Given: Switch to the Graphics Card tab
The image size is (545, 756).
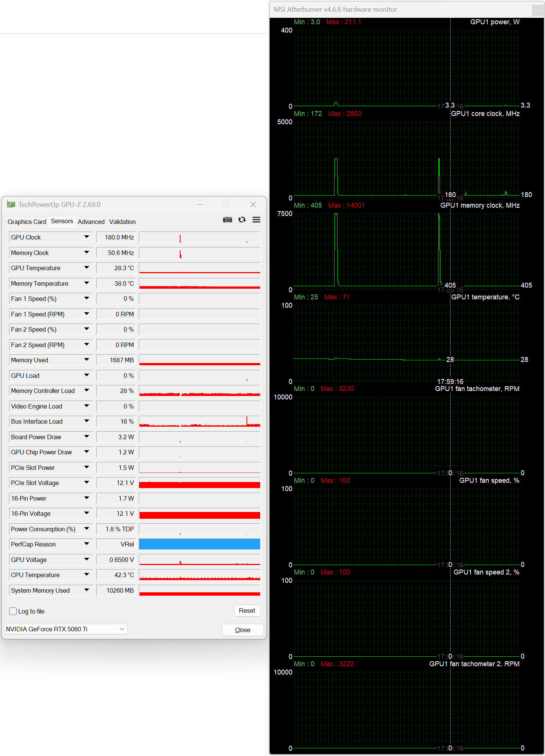Looking at the screenshot, I should tap(27, 222).
